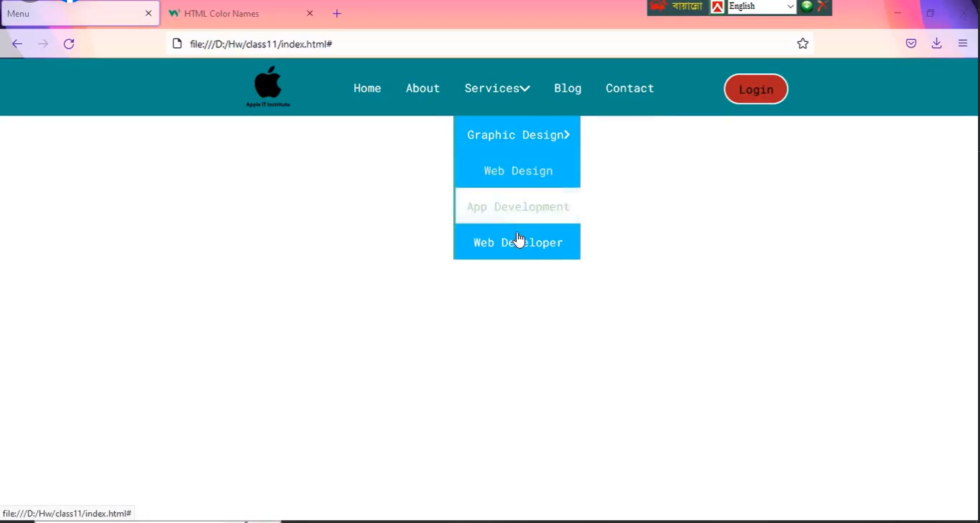Save page to Pocket

click(x=911, y=43)
